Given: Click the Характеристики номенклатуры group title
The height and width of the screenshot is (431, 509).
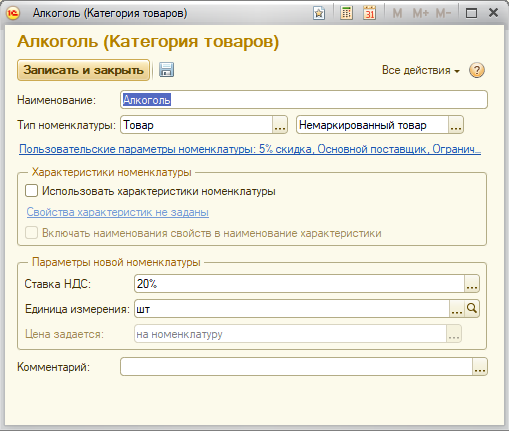Looking at the screenshot, I should [111, 172].
